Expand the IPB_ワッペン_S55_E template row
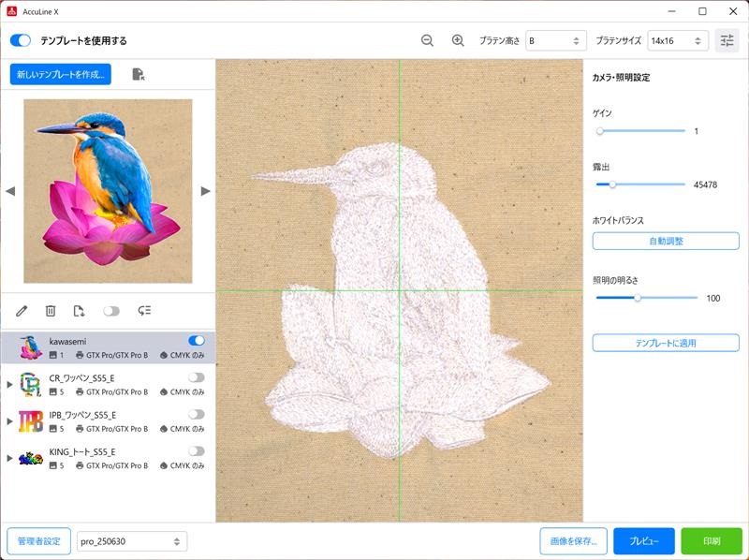This screenshot has width=749, height=560. point(9,421)
